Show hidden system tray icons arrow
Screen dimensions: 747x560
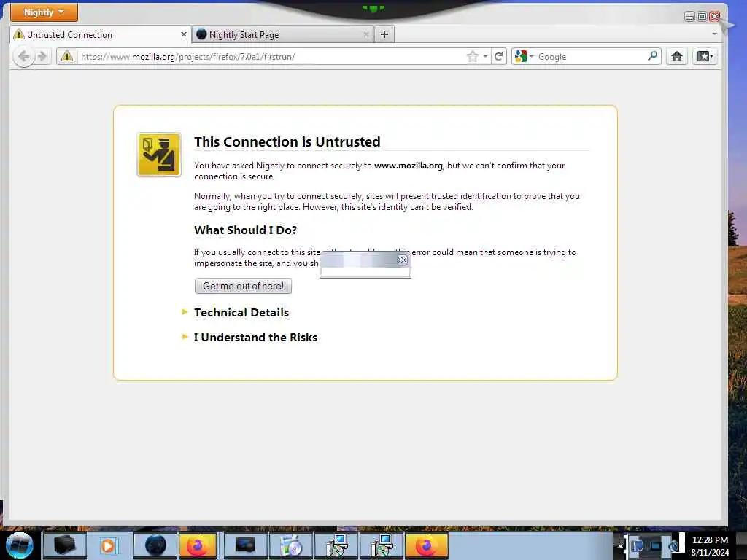[620, 546]
